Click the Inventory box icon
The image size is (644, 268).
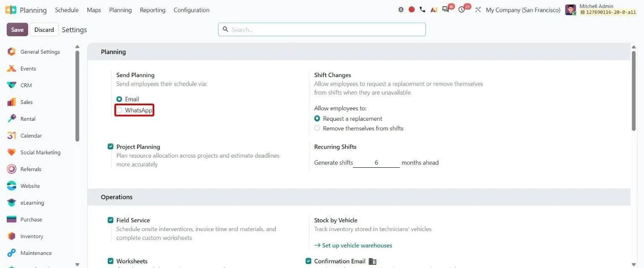tap(12, 236)
